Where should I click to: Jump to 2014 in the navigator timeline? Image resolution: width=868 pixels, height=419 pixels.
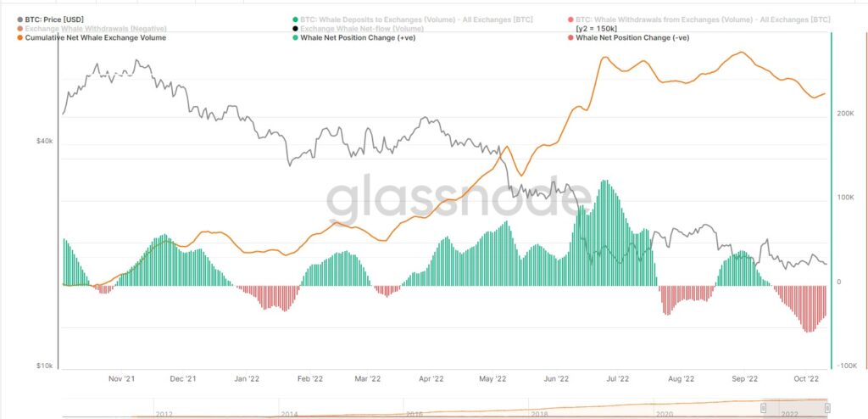pyautogui.click(x=289, y=413)
